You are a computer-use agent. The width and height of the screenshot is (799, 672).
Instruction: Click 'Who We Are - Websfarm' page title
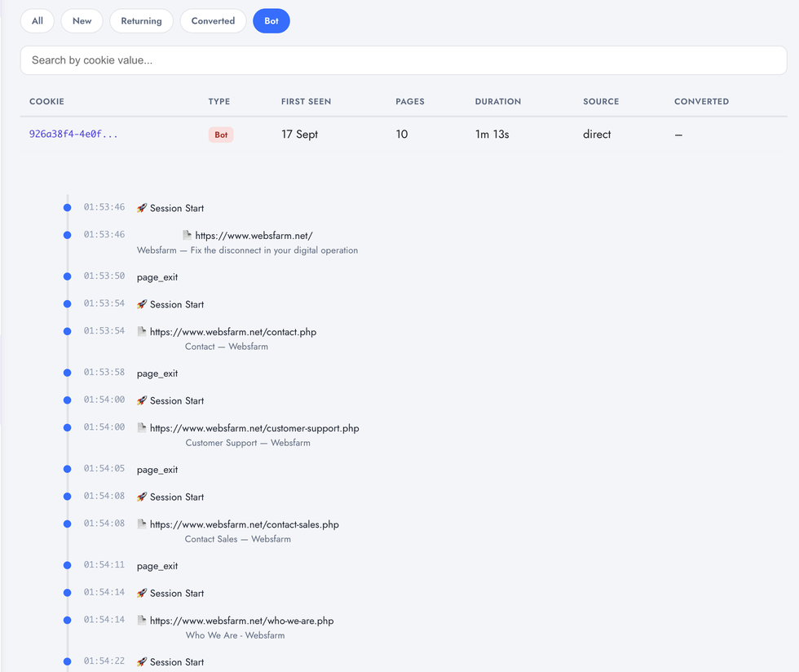[235, 636]
